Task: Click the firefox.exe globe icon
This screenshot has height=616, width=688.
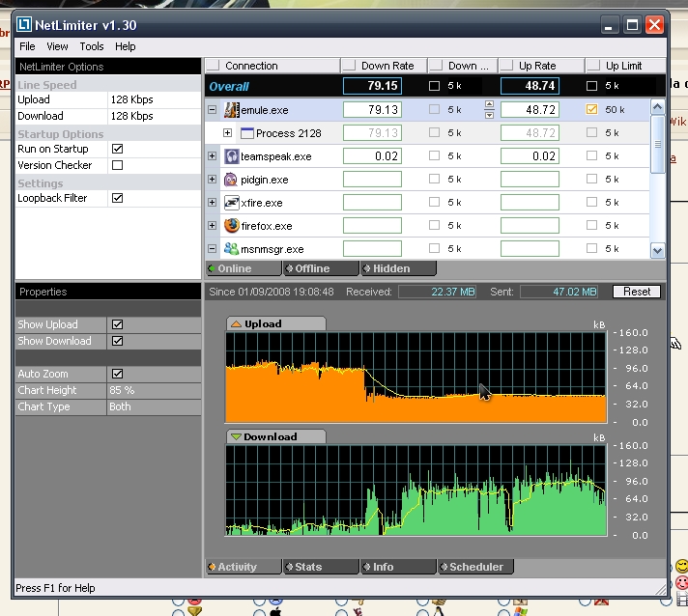Action: [x=232, y=226]
